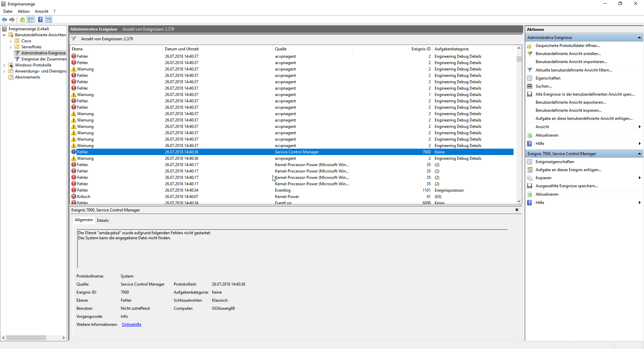This screenshot has height=349, width=644.
Task: Click event list scrollbar down arrow
Action: (519, 201)
